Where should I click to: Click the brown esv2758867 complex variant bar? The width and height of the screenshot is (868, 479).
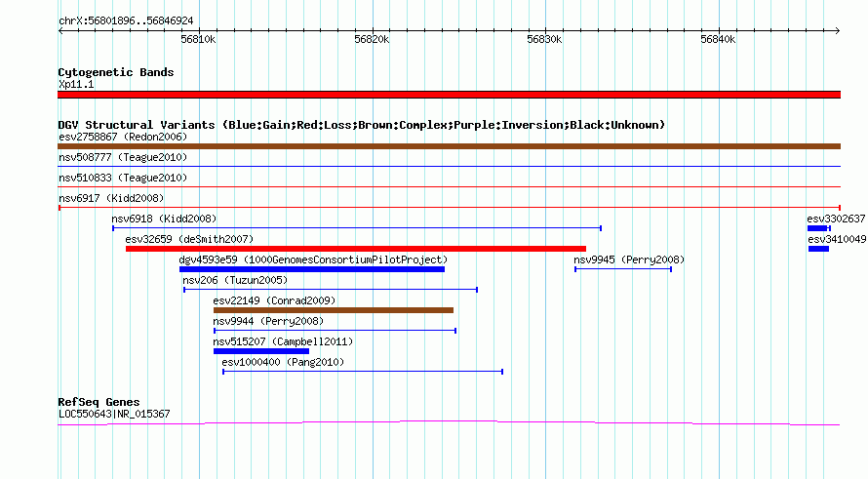coord(449,146)
